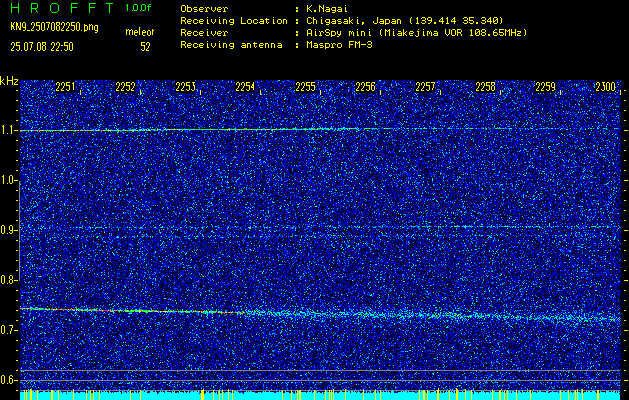Click the HROFFT title text
Image resolution: width=629 pixels, height=400 pixels.
tap(62, 8)
